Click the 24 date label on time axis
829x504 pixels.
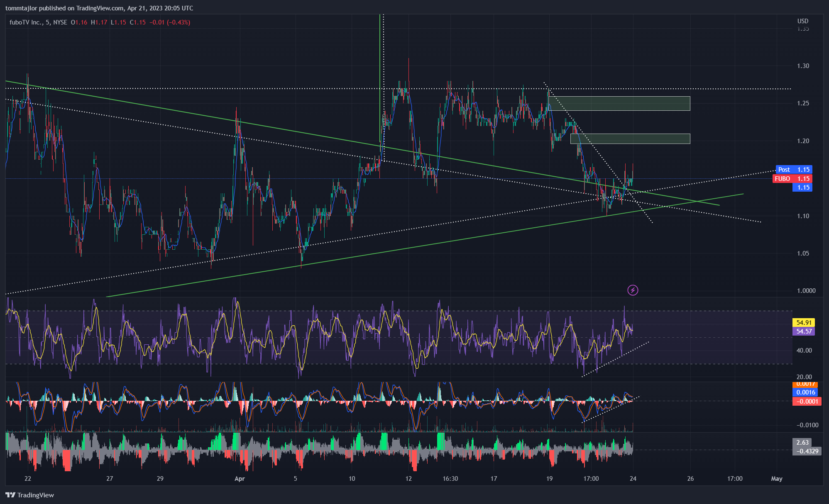point(633,479)
